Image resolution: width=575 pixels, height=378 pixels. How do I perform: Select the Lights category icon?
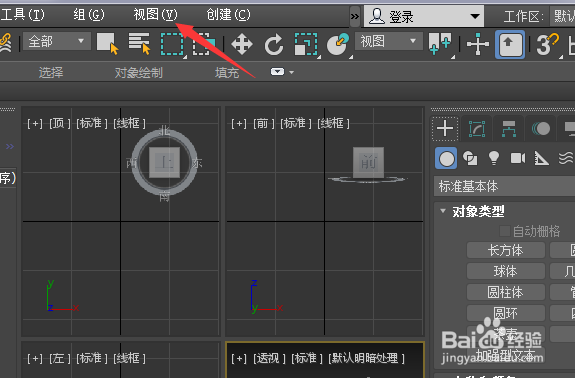click(494, 158)
